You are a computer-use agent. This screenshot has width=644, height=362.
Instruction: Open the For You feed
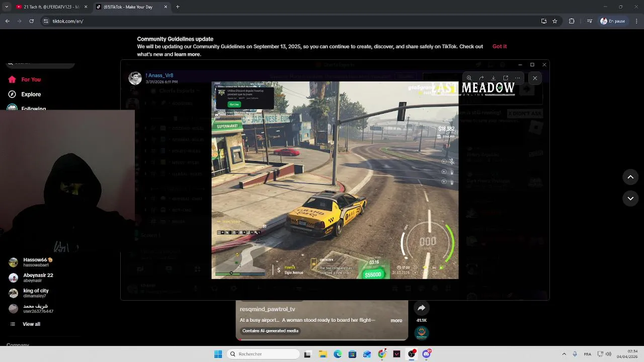[24, 79]
